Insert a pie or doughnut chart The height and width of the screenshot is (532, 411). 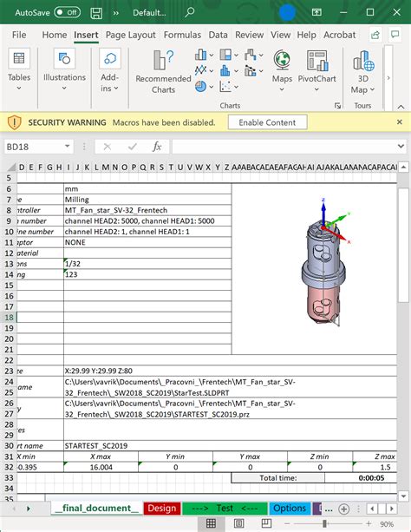(204, 87)
